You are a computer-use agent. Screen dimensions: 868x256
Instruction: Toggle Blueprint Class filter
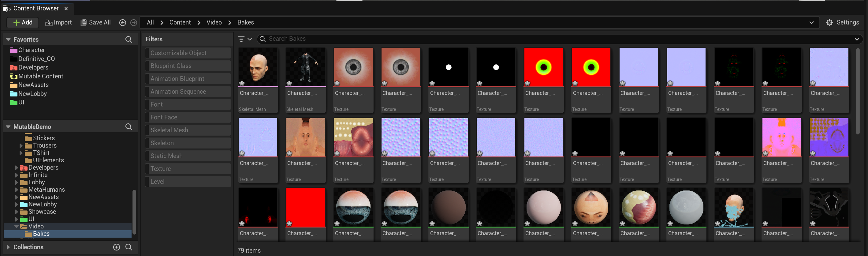188,66
